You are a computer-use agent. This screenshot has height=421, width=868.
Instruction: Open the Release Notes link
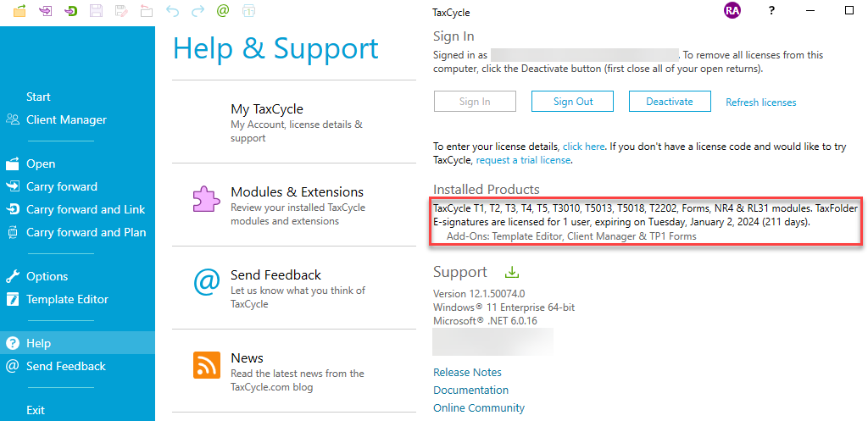[x=467, y=373]
